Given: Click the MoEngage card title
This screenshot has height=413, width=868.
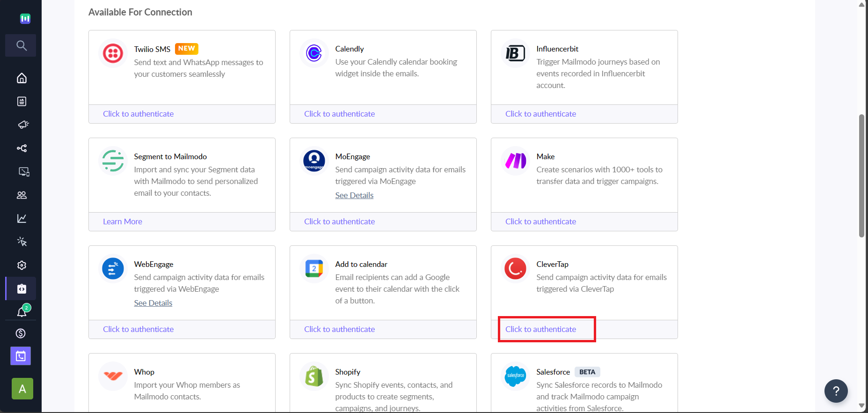Looking at the screenshot, I should (352, 156).
